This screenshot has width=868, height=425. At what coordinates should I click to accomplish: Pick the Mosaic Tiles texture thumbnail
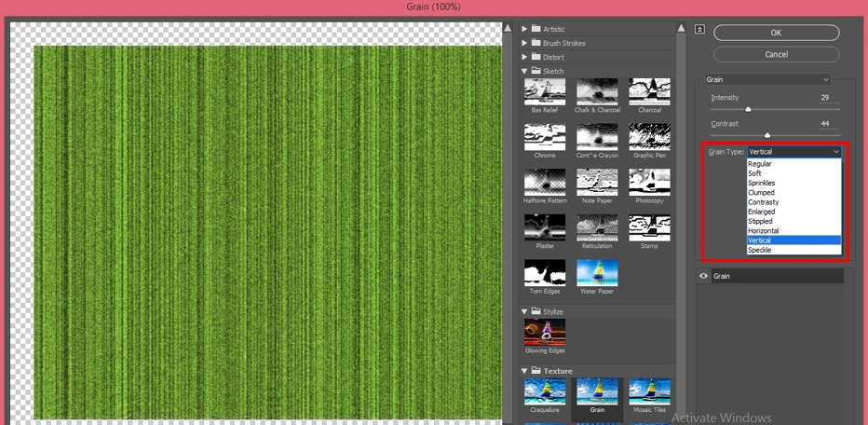coord(649,391)
